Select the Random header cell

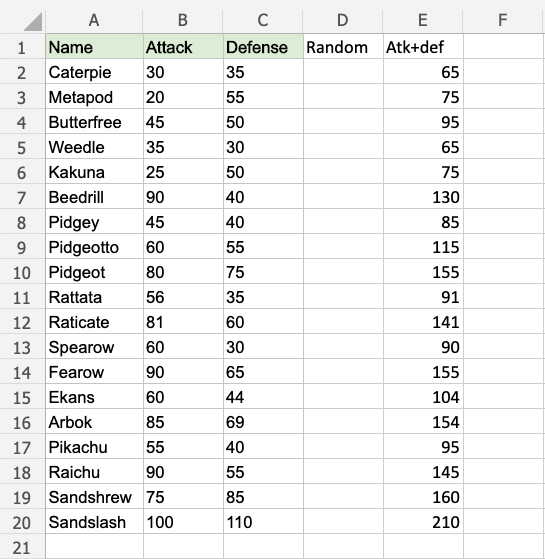(343, 47)
